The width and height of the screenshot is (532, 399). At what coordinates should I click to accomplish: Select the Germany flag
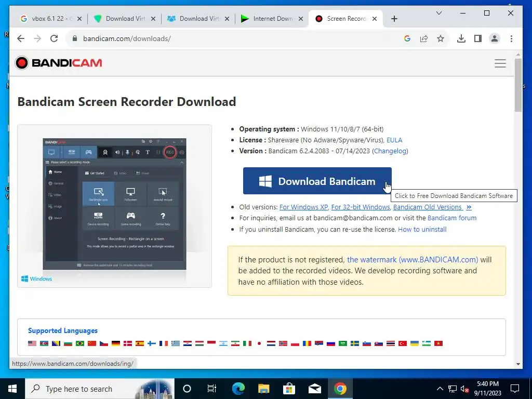click(x=116, y=343)
